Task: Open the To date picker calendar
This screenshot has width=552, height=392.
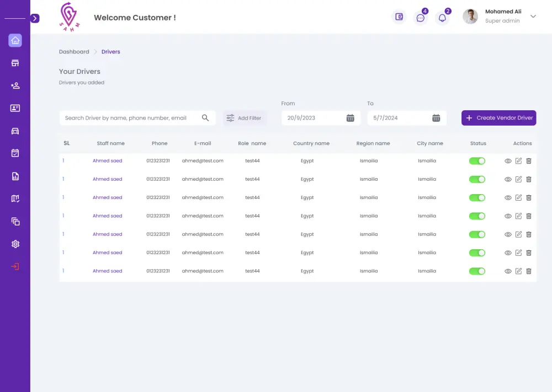Action: point(436,117)
